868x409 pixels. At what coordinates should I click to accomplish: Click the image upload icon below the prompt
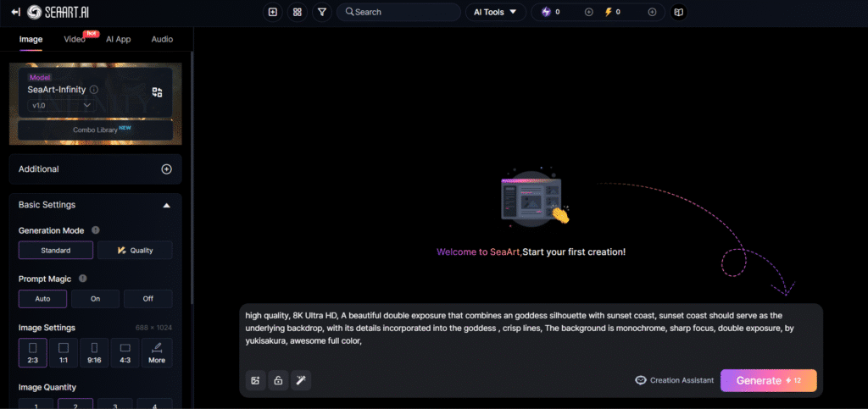[x=255, y=380]
